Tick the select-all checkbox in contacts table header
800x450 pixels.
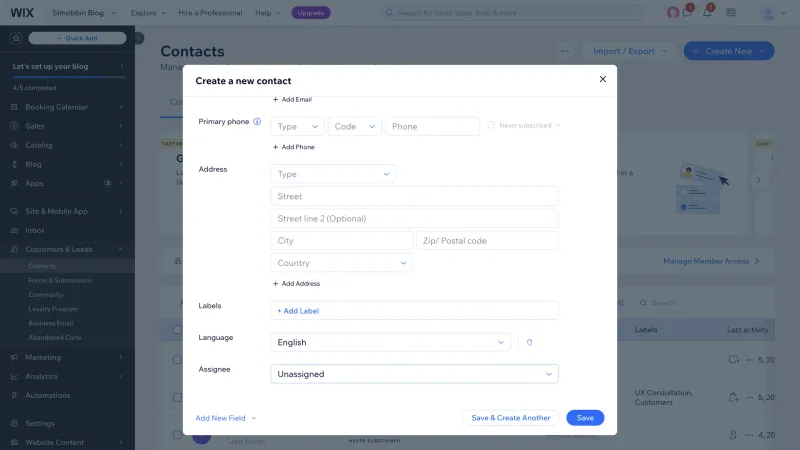tap(177, 330)
